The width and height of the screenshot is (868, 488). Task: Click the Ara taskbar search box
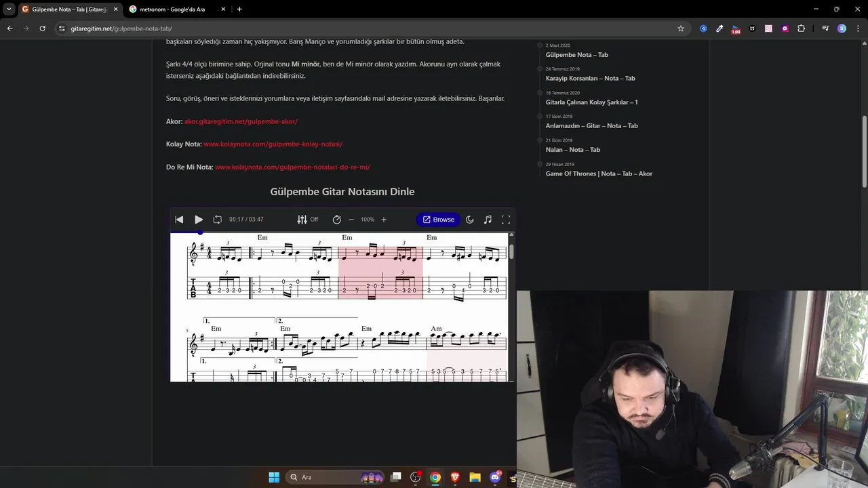pyautogui.click(x=336, y=477)
